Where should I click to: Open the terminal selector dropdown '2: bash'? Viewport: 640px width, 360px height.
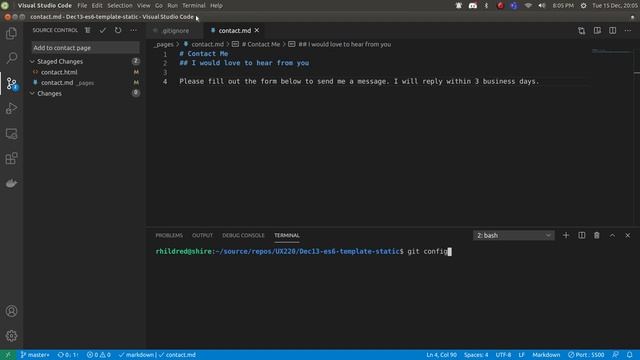(x=513, y=236)
